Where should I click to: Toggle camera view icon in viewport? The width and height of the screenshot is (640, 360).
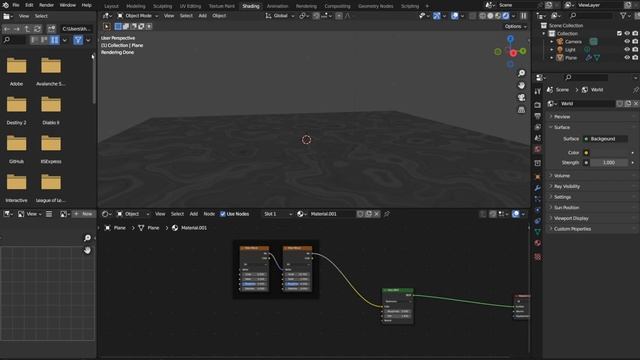pos(521,98)
